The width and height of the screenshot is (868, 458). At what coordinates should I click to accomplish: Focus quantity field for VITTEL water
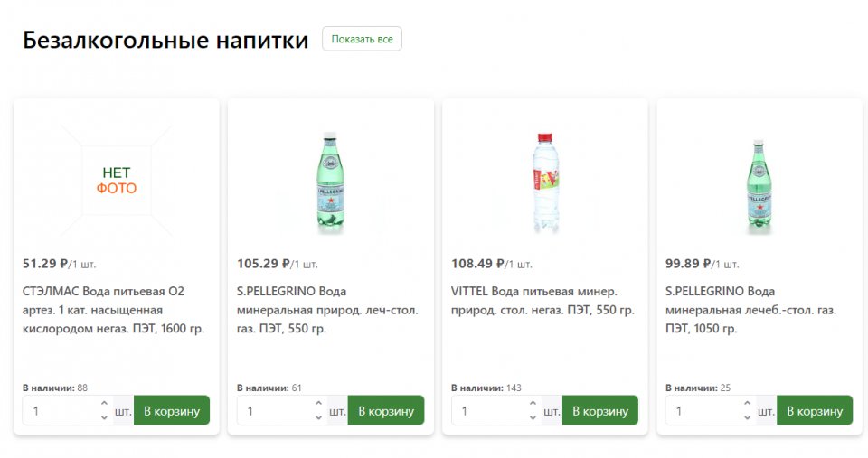(x=488, y=411)
